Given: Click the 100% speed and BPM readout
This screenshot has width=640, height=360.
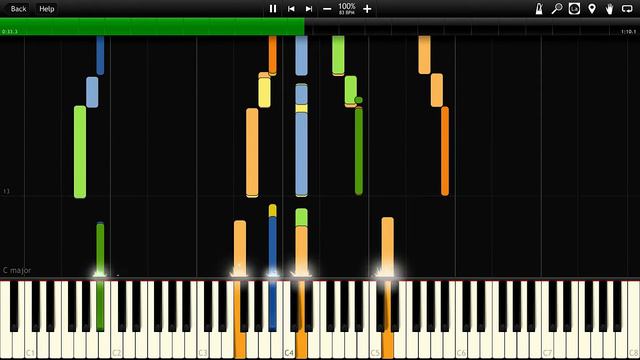Looking at the screenshot, I should coord(347,9).
